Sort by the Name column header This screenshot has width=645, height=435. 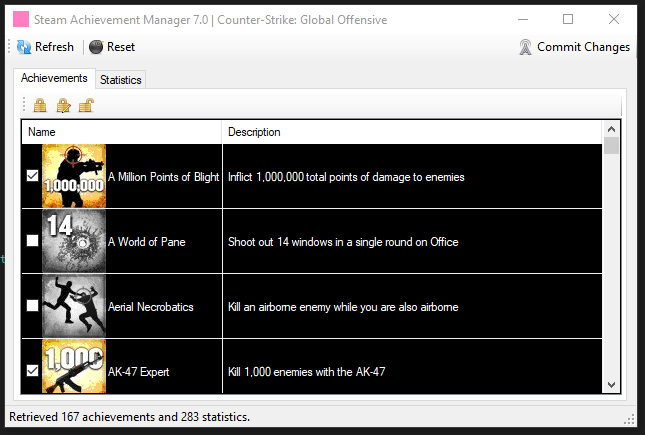pos(121,132)
